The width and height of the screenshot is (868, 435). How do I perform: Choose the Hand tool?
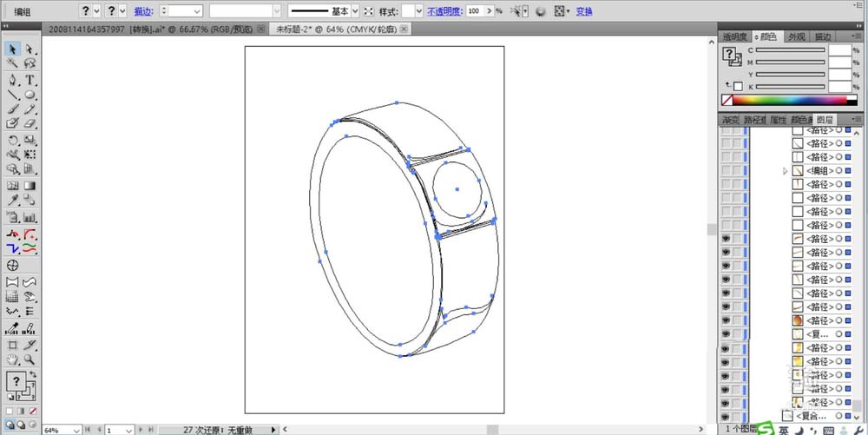click(13, 360)
